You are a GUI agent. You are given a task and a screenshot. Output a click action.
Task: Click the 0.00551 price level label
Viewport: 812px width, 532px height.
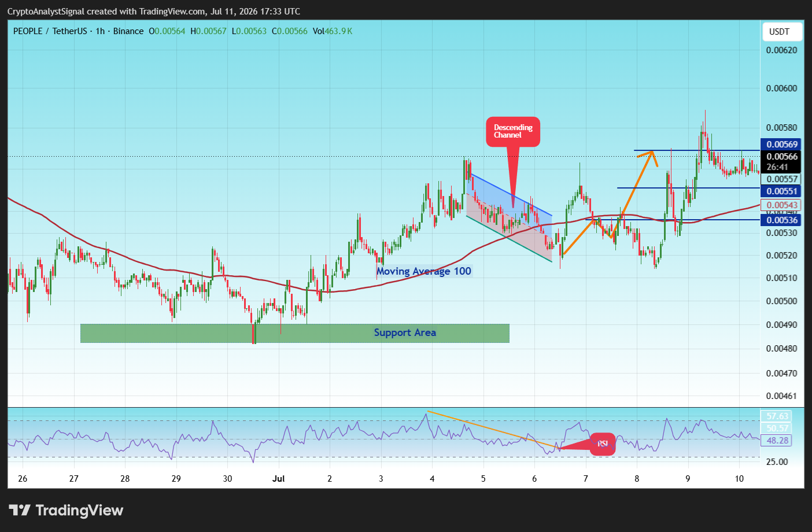click(x=782, y=191)
